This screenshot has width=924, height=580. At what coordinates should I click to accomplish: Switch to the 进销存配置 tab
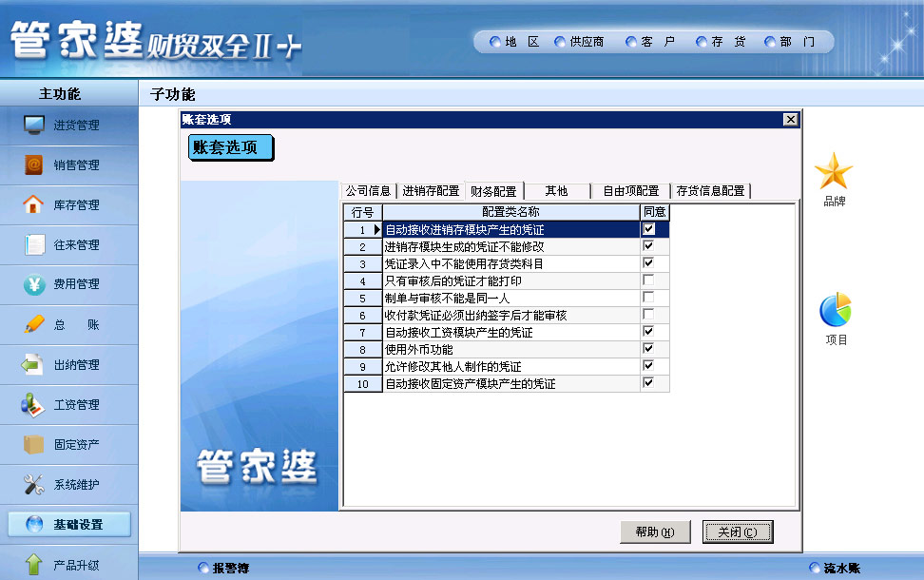coord(431,191)
